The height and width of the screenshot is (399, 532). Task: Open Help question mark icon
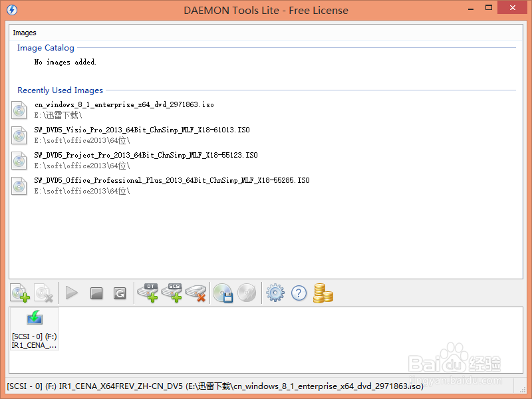coord(299,293)
